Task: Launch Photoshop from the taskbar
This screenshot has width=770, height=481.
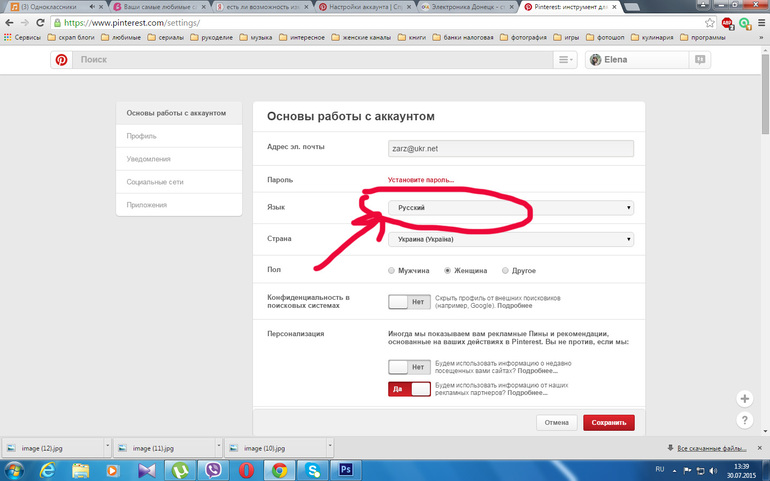Action: tap(346, 468)
